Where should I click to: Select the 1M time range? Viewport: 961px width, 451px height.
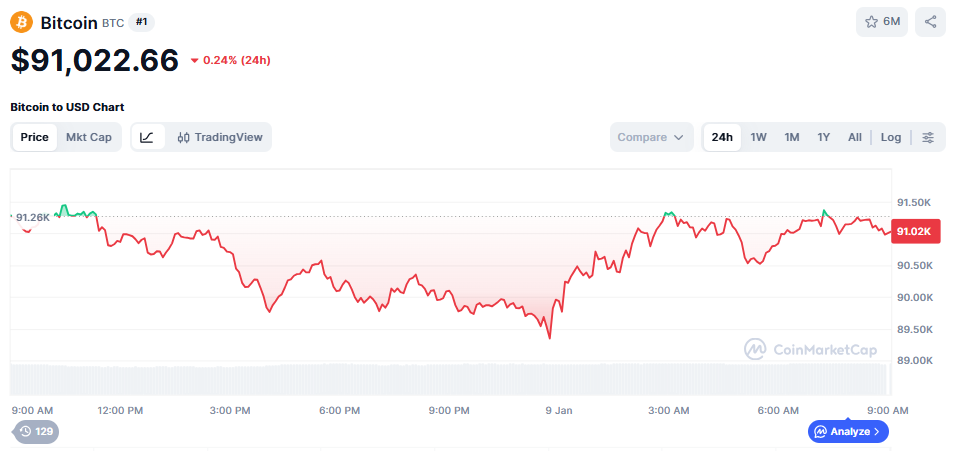791,137
